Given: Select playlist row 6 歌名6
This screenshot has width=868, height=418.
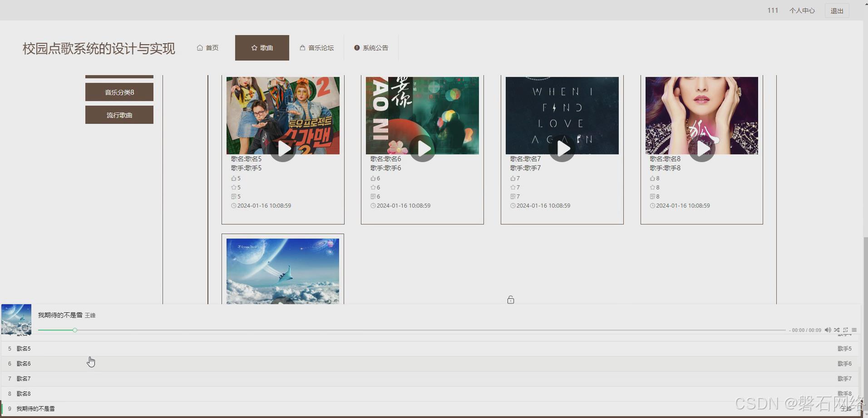Looking at the screenshot, I should click(430, 363).
